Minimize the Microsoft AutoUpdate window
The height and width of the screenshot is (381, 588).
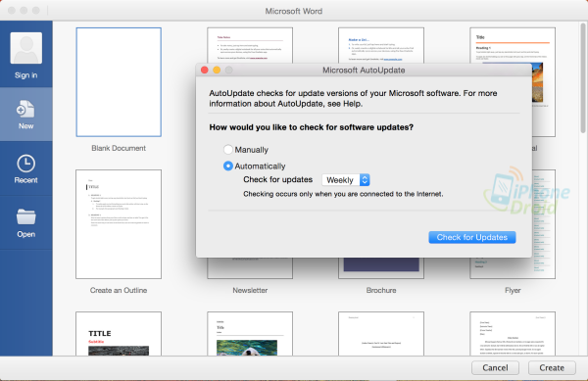pyautogui.click(x=217, y=71)
